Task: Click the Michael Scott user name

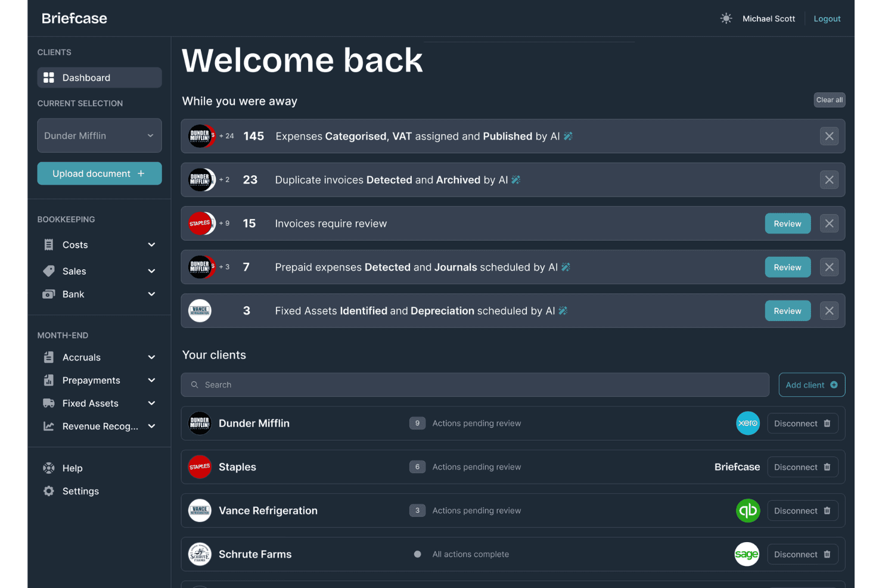Action: [x=769, y=18]
